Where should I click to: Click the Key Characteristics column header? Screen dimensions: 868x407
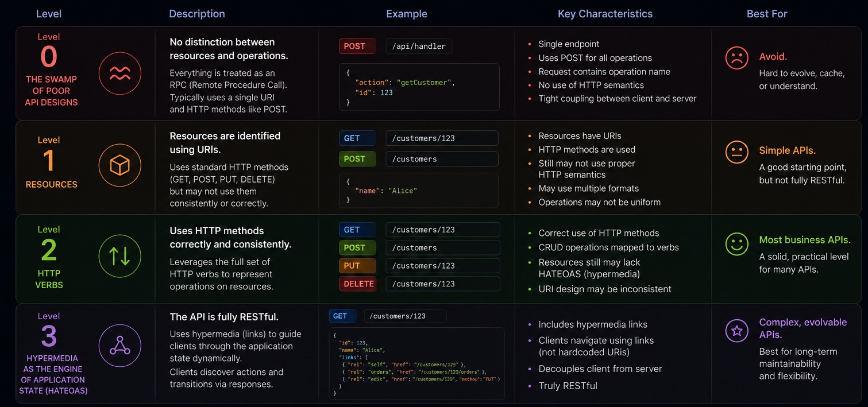605,14
